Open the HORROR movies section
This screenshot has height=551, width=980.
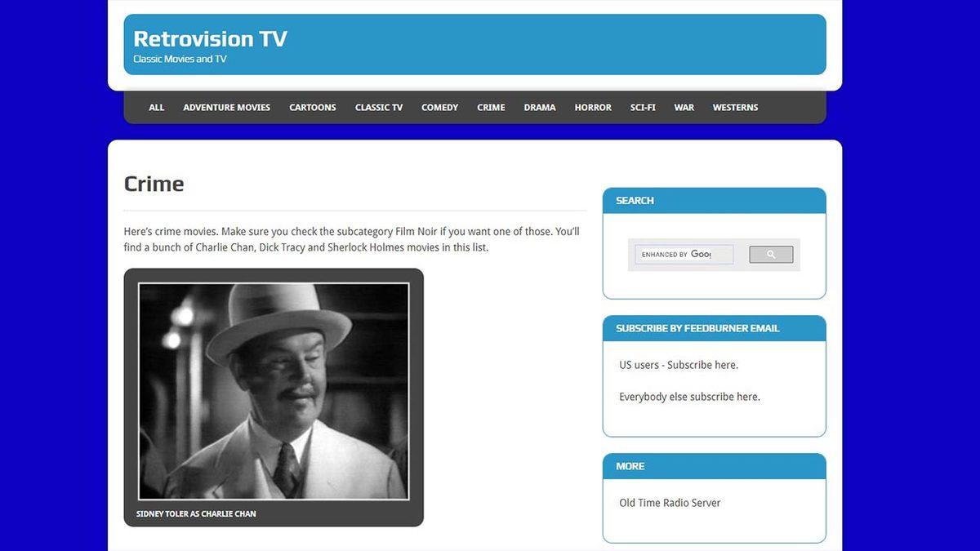(x=593, y=107)
